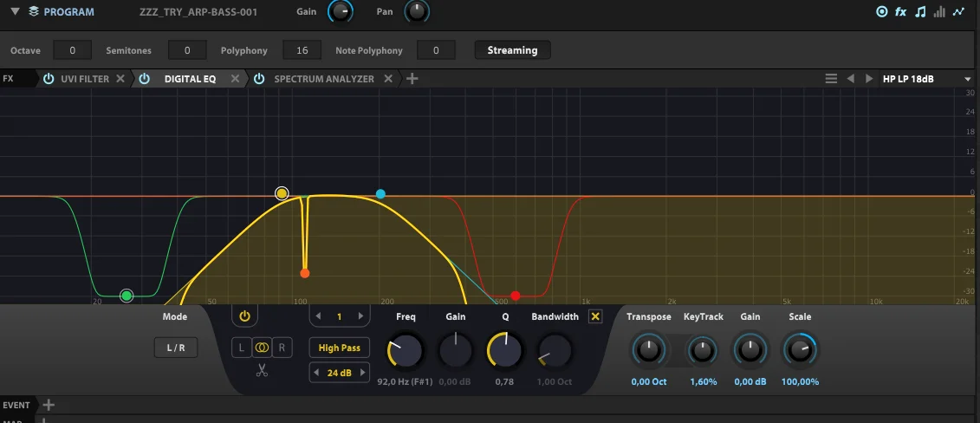Click the Q knob
Viewport: 980px width, 423px height.
505,350
